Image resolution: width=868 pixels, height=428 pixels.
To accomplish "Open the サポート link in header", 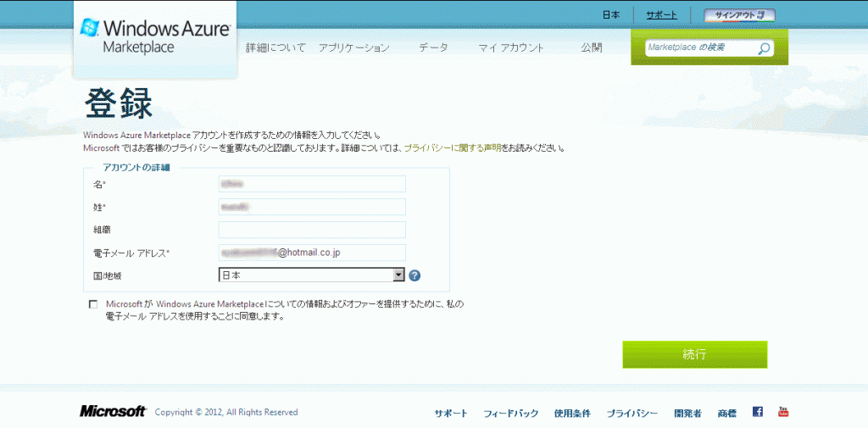I will click(x=661, y=15).
